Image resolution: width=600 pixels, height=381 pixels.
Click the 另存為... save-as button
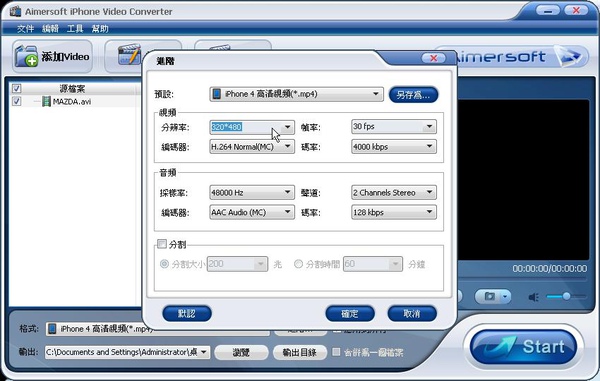[413, 94]
